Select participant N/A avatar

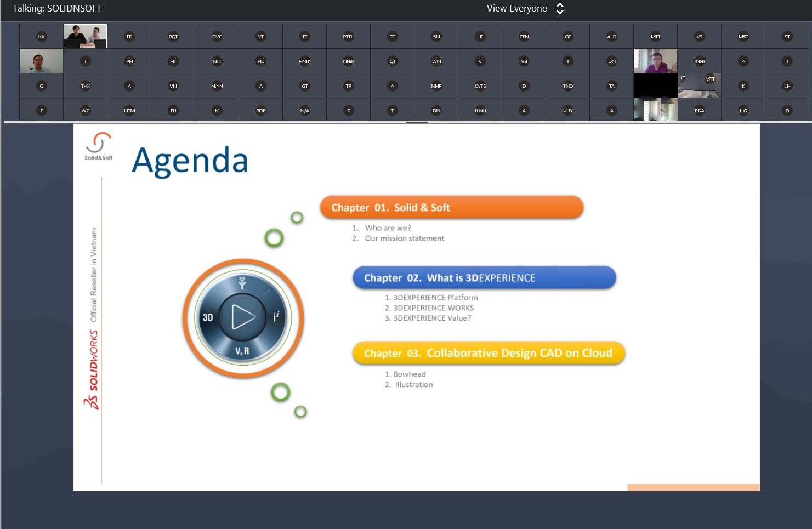coord(305,111)
